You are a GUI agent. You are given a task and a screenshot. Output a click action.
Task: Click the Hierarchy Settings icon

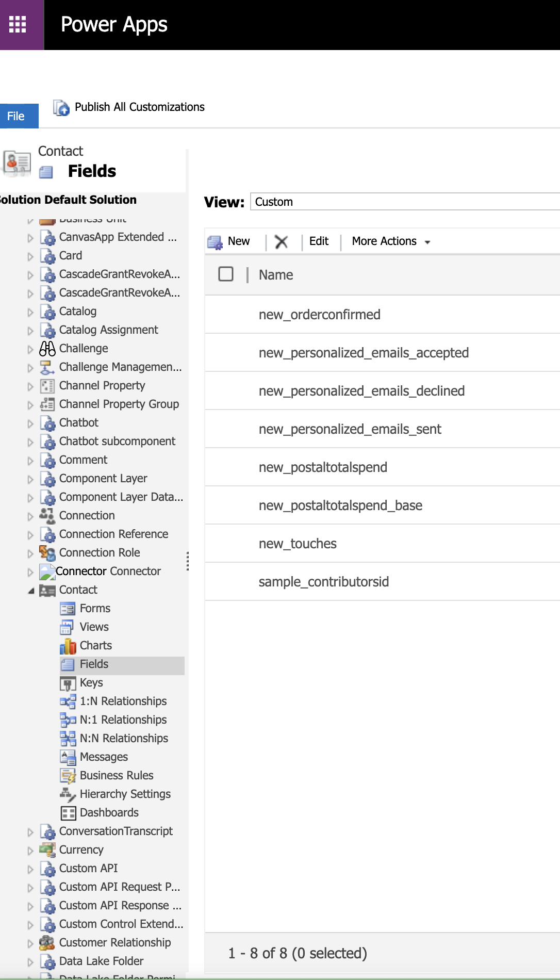(x=68, y=794)
